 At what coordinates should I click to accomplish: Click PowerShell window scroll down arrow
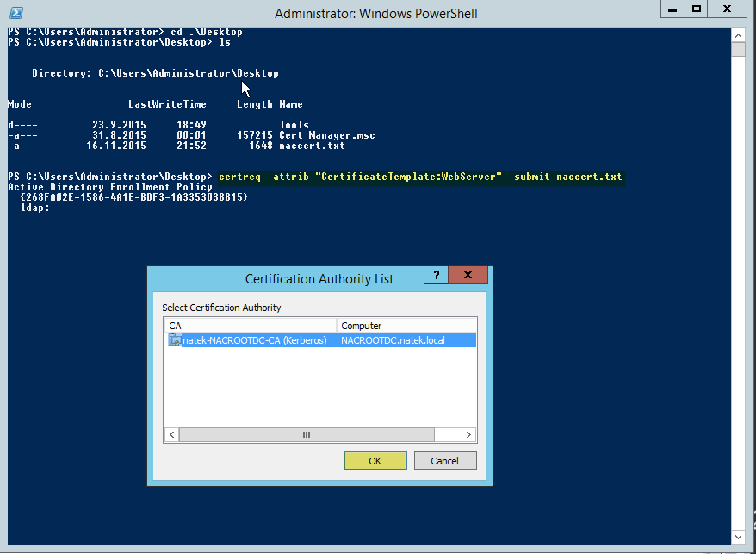point(738,537)
